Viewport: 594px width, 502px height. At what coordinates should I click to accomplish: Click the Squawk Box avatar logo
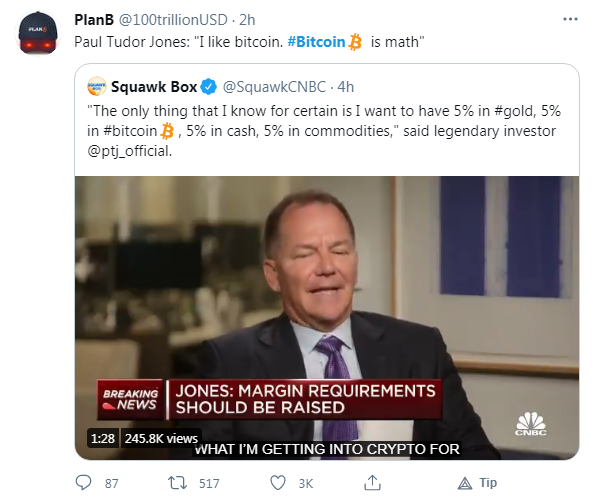click(97, 86)
